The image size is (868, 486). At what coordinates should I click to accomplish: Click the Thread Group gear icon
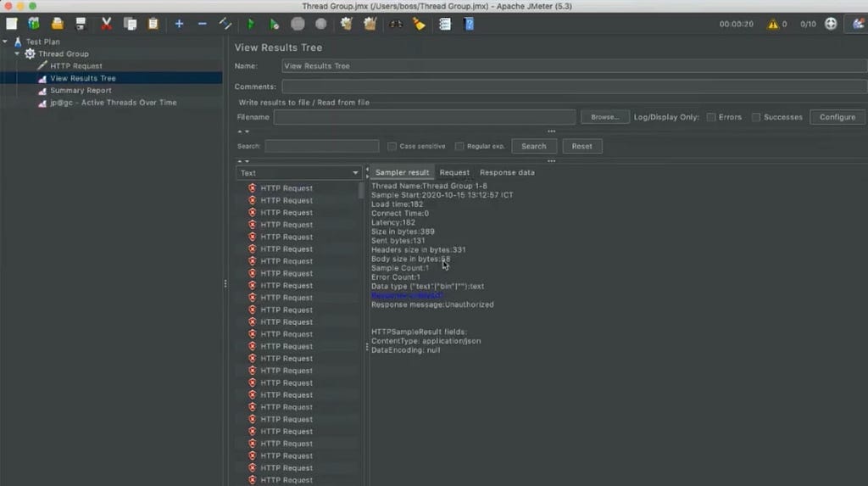[x=30, y=53]
